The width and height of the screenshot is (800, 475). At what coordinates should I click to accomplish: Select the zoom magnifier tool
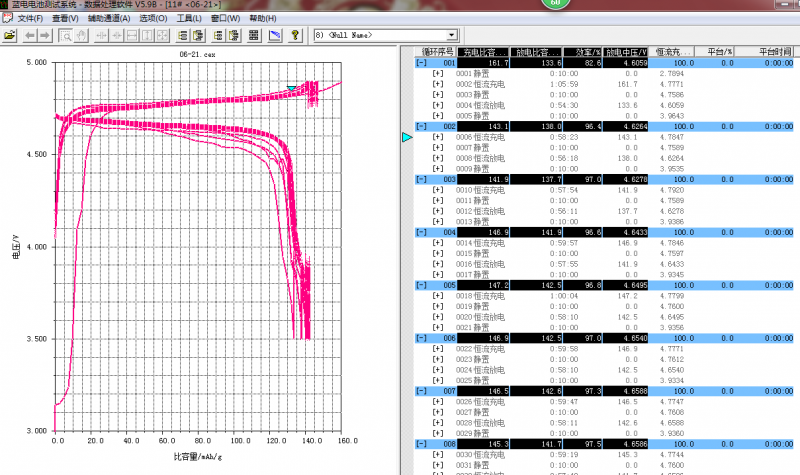pos(65,35)
